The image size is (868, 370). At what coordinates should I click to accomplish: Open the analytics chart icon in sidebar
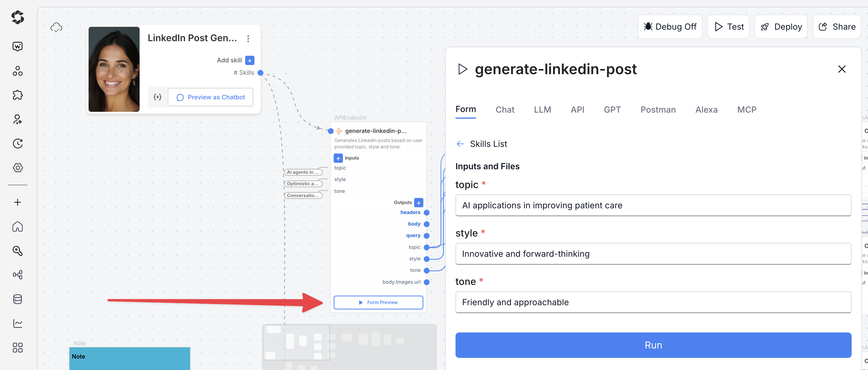coord(18,323)
